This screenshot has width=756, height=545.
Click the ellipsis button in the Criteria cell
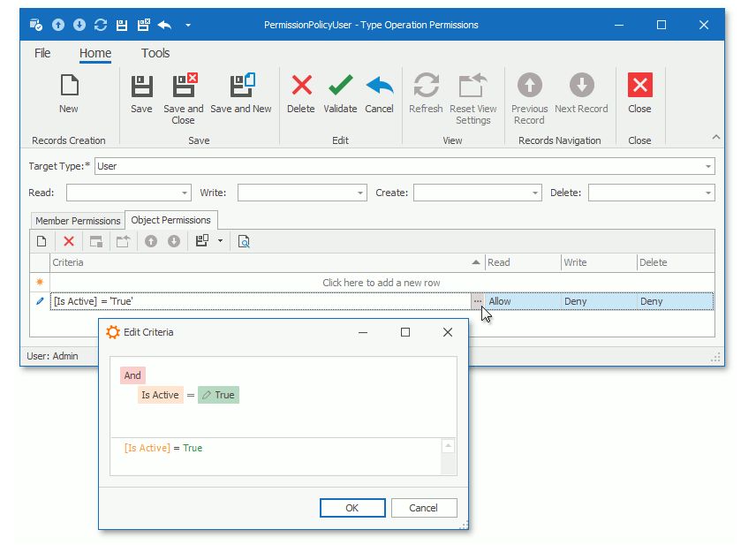(x=477, y=301)
